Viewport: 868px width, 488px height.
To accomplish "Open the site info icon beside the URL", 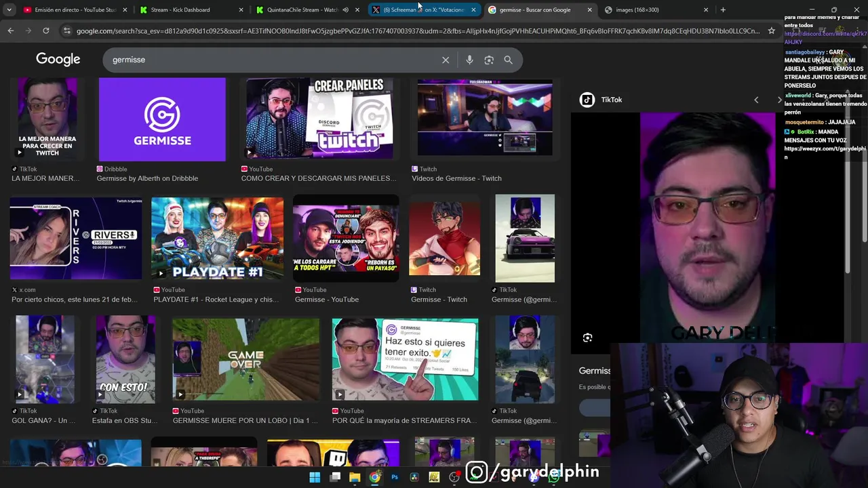I will pos(66,30).
